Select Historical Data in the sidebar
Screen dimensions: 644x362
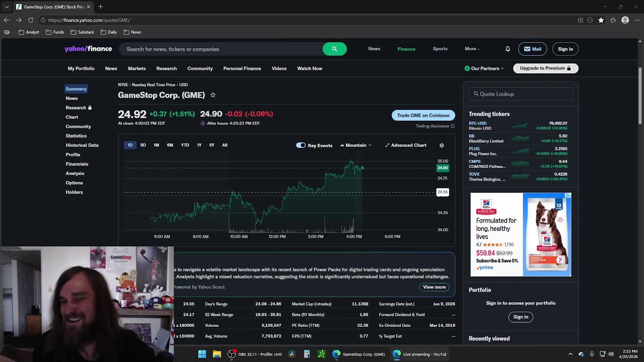click(82, 145)
